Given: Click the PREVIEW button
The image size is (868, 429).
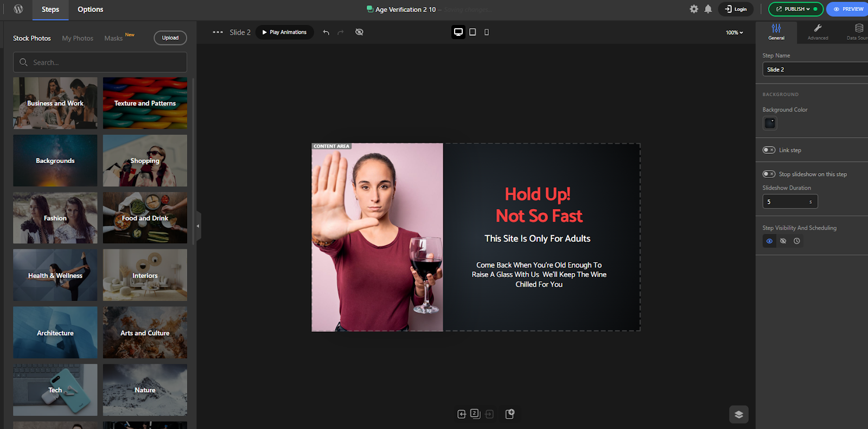Looking at the screenshot, I should point(848,9).
